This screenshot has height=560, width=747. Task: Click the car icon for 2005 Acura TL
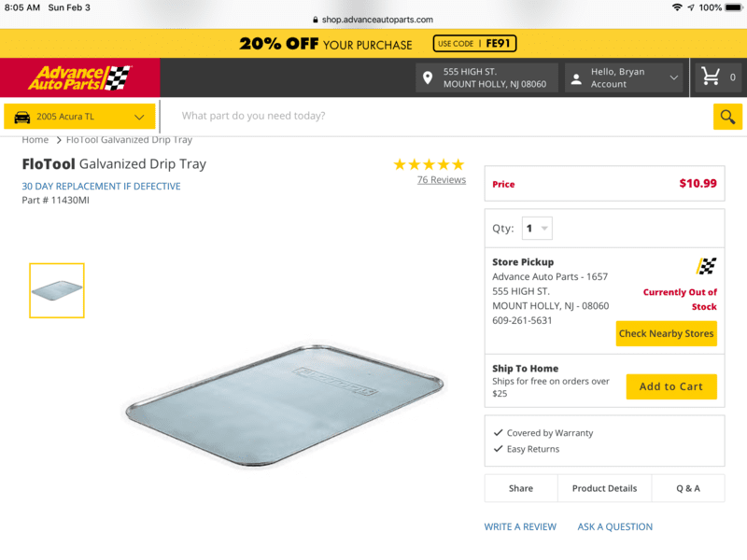22,117
